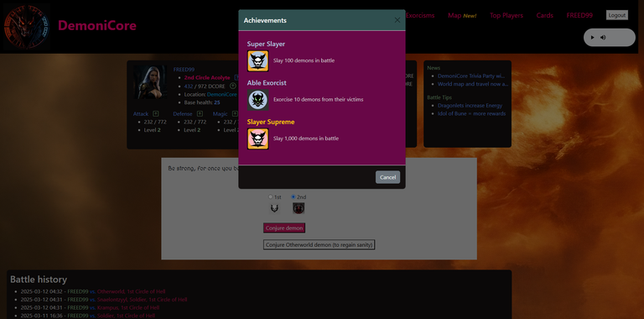This screenshot has height=319, width=644.
Task: Click the News heading in side panel
Action: coord(434,68)
